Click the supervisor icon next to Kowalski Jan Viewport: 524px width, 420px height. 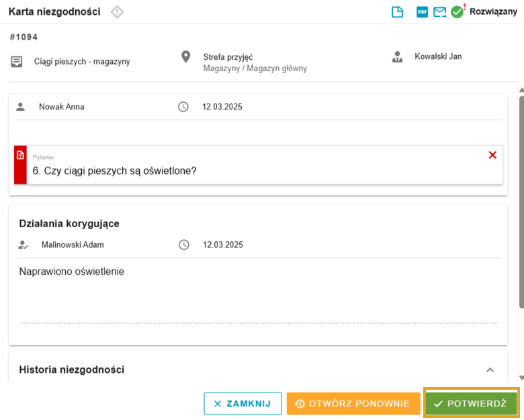tap(397, 57)
